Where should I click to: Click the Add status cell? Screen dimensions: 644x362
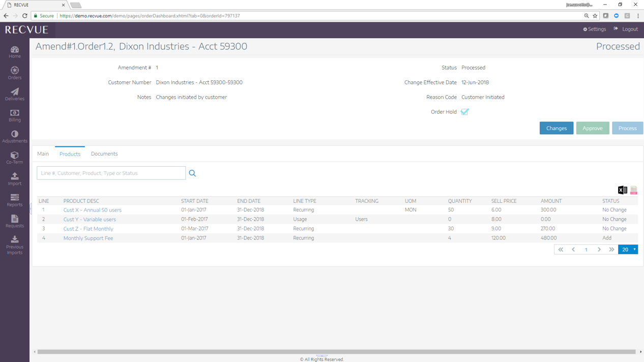[607, 238]
